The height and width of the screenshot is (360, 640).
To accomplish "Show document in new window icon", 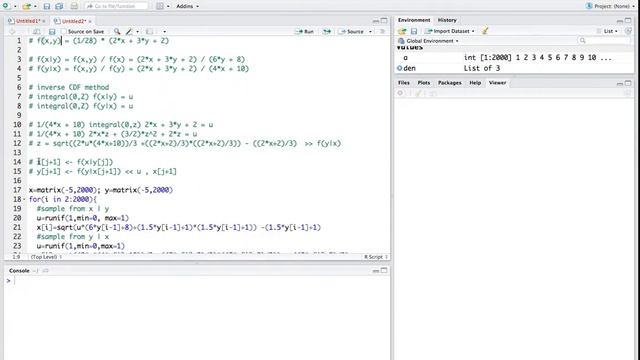I will click(x=36, y=31).
